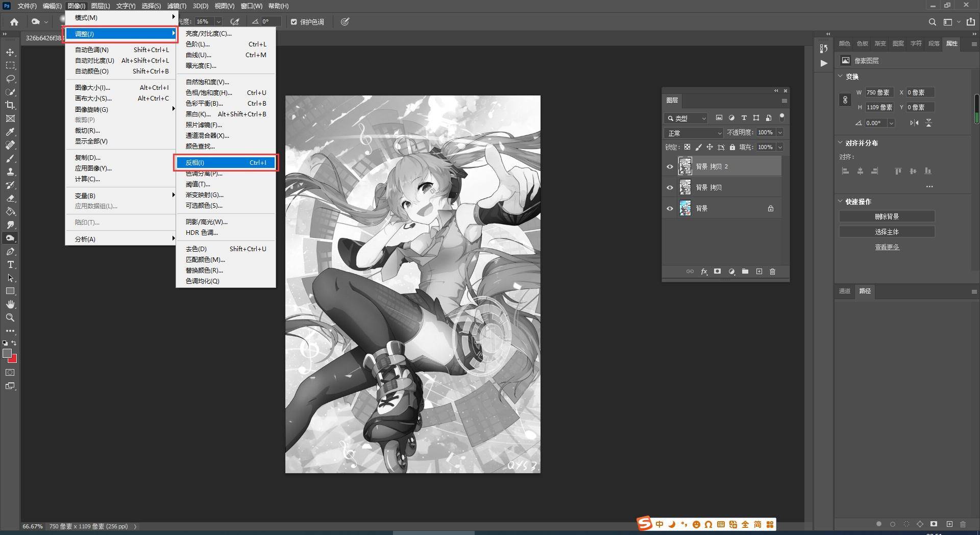Click the red background color swatch
The height and width of the screenshot is (535, 980).
pos(14,359)
